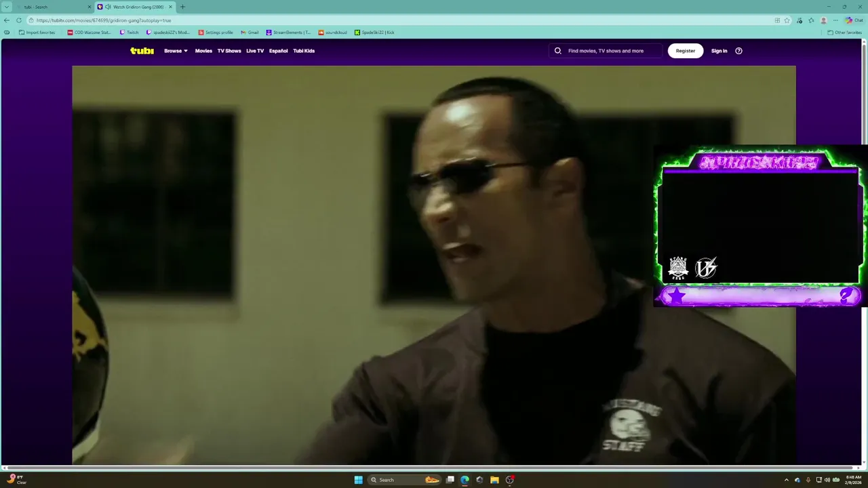Open Import favorites bookmark
This screenshot has height=488, width=868.
pyautogui.click(x=37, y=33)
